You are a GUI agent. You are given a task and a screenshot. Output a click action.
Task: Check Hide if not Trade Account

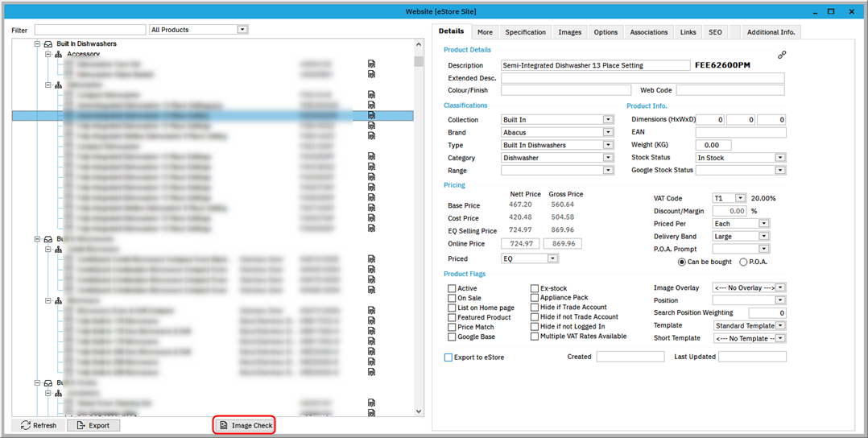click(x=535, y=316)
